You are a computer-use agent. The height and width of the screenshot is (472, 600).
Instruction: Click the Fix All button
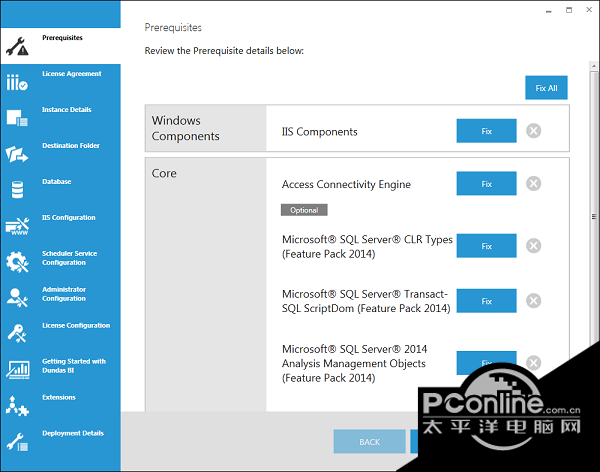click(x=546, y=88)
